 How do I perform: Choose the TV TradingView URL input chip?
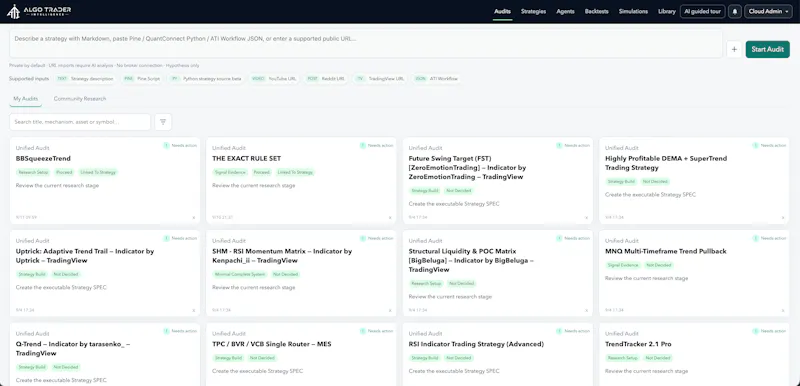point(380,79)
